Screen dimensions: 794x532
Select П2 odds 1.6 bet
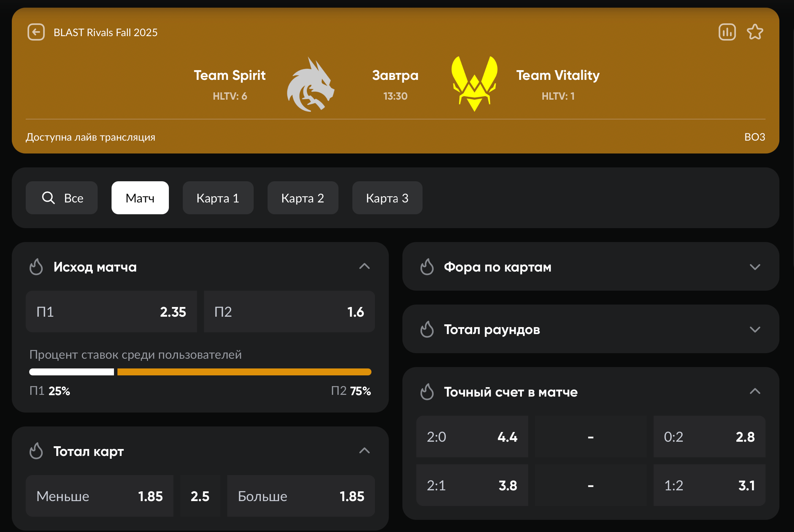289,311
